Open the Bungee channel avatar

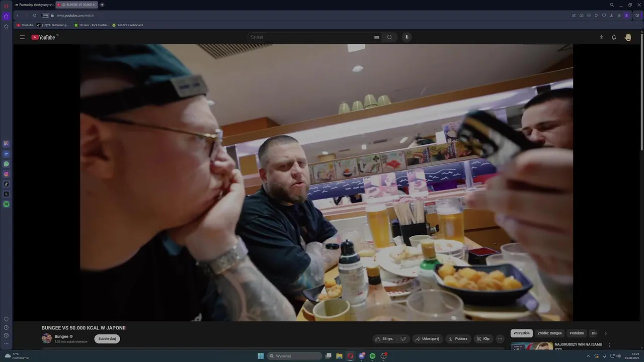47,338
